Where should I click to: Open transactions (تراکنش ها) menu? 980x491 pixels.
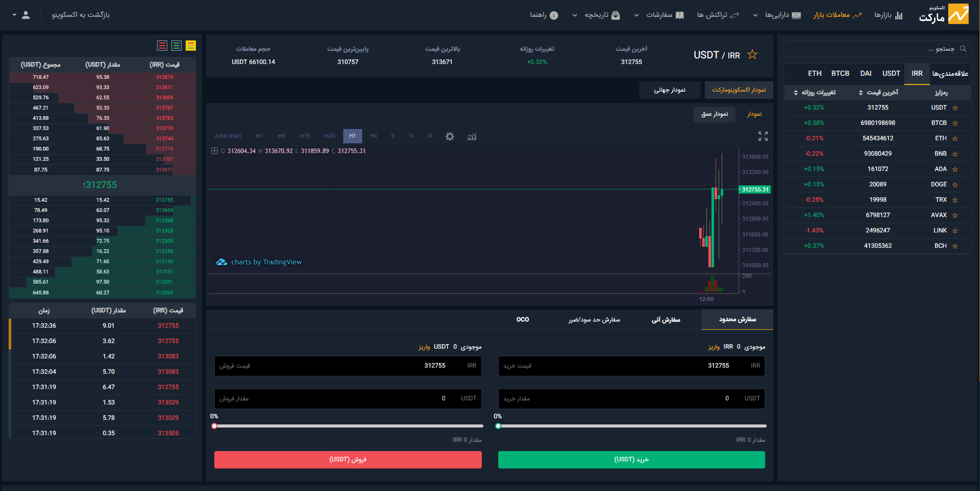[x=718, y=15]
